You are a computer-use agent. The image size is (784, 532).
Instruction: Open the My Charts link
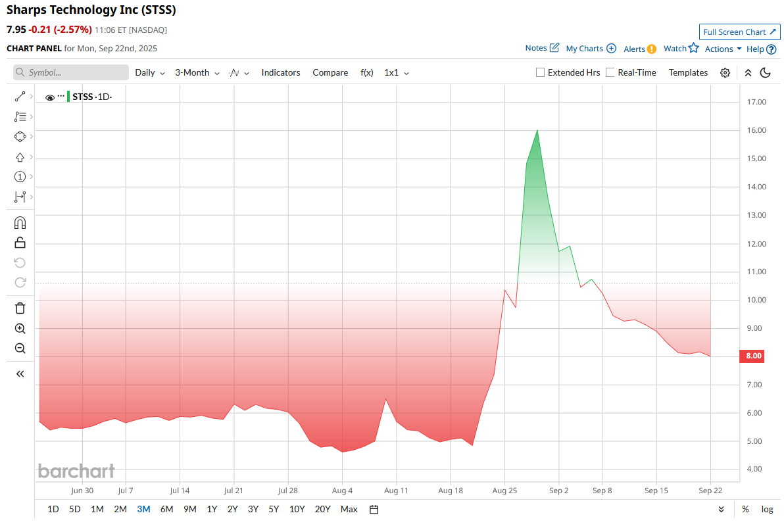click(591, 49)
